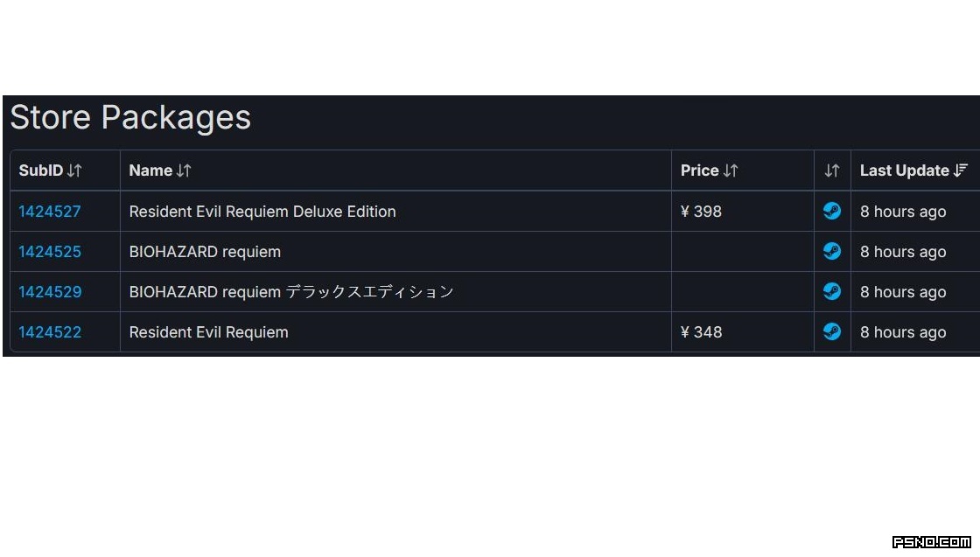980x557 pixels.
Task: Open SubID 1424529 link
Action: 50,292
